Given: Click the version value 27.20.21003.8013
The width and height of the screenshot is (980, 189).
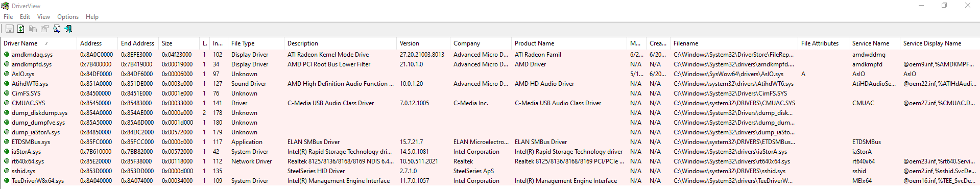Looking at the screenshot, I should 422,55.
